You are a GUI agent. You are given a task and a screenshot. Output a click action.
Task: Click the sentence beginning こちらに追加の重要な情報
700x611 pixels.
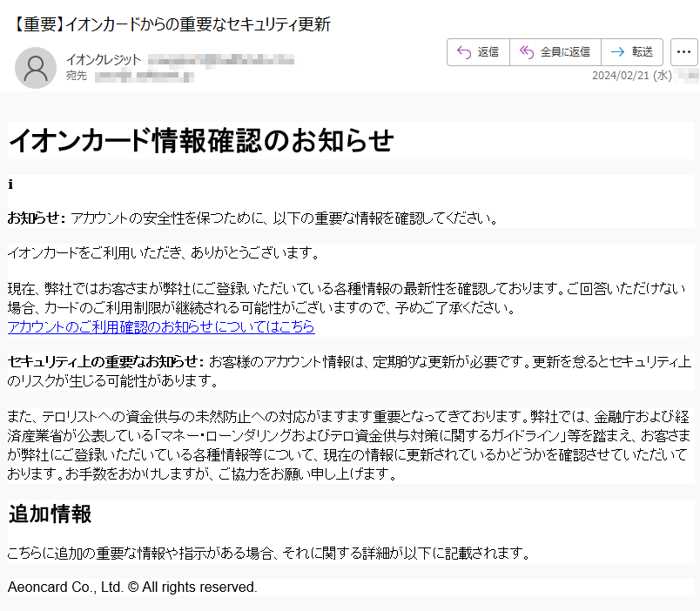coord(269,553)
